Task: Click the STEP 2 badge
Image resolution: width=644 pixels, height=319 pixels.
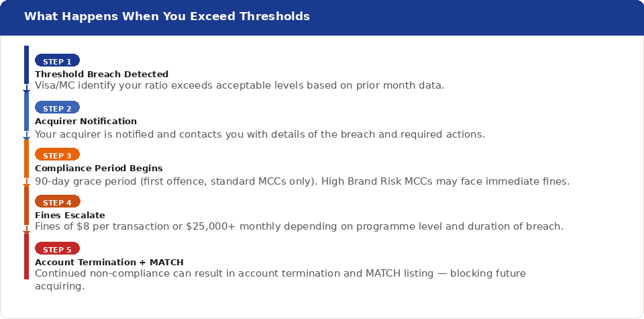Action: (57, 107)
